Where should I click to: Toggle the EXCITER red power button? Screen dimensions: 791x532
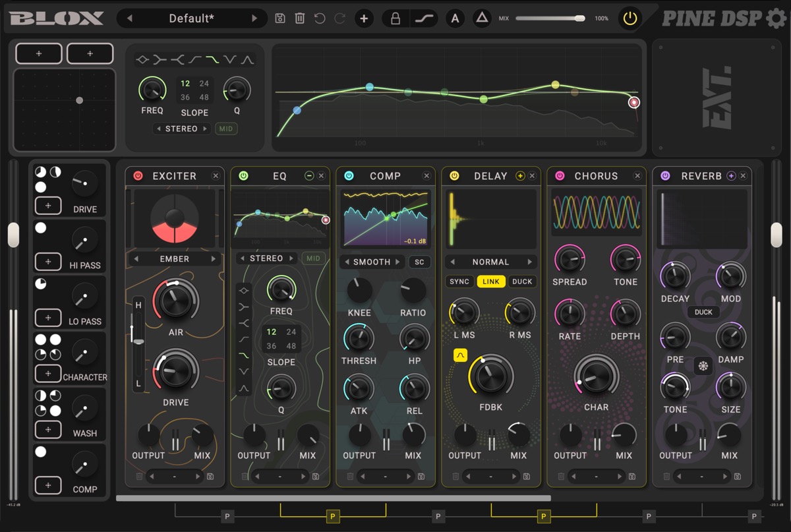click(138, 176)
